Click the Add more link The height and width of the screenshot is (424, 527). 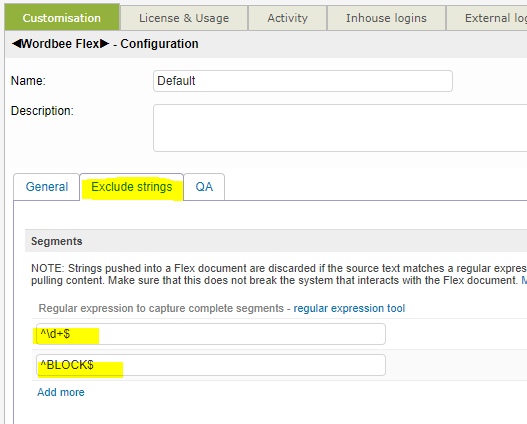point(61,392)
